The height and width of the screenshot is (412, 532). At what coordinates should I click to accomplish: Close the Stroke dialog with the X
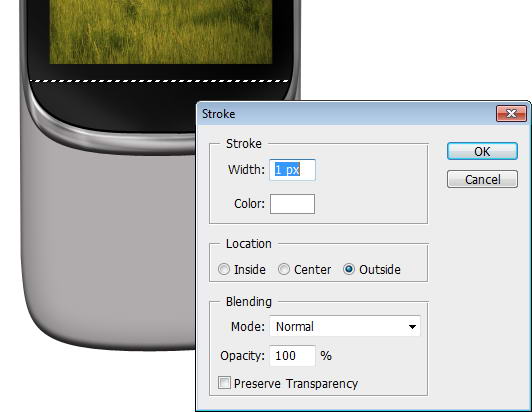[511, 113]
